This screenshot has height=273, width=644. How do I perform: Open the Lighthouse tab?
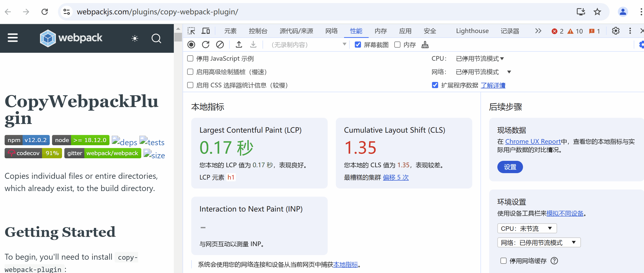[472, 31]
